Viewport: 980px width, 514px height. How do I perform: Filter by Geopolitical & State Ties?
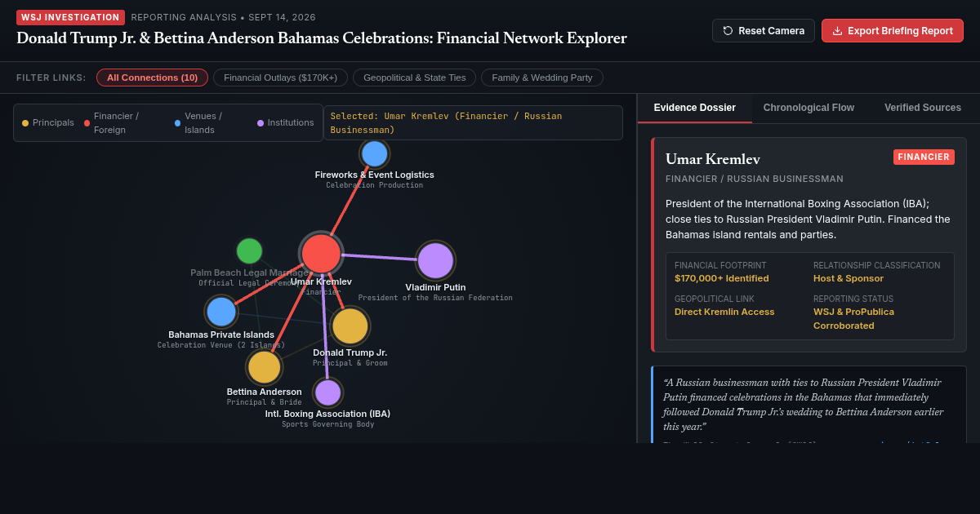[x=414, y=78]
